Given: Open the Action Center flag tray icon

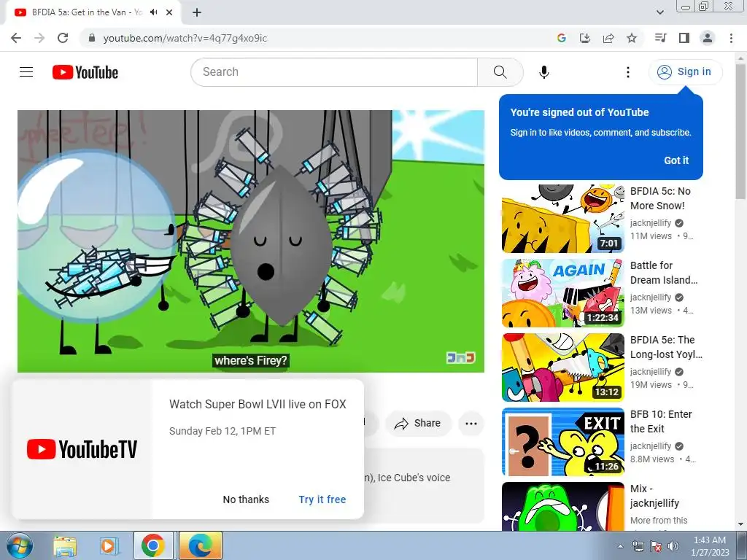Looking at the screenshot, I should (x=656, y=546).
